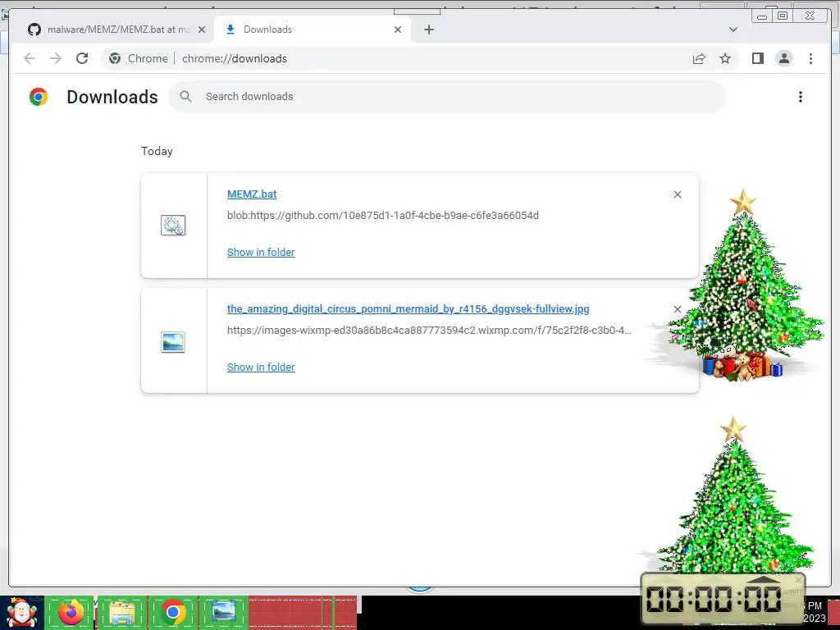This screenshot has height=630, width=840.
Task: Open Firefox from the taskbar
Action: pyautogui.click(x=71, y=612)
